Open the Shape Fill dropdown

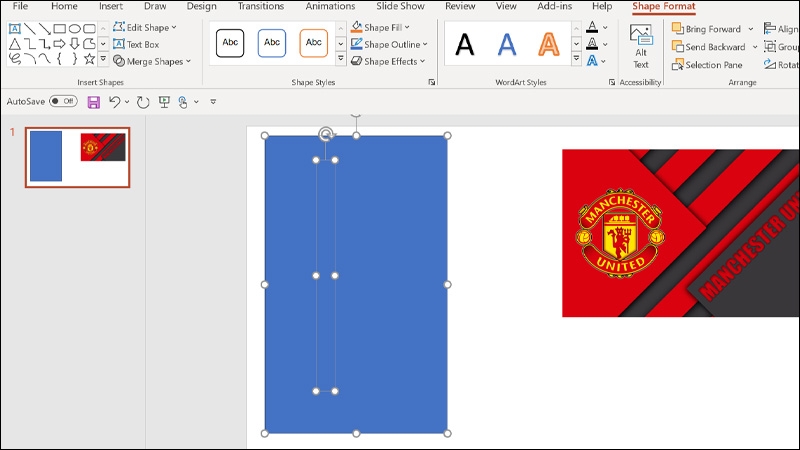380,28
